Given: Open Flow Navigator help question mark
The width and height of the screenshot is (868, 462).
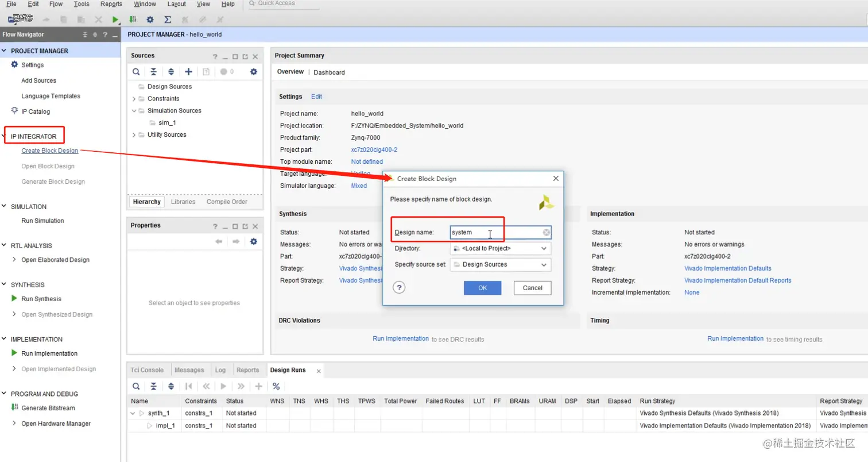Looking at the screenshot, I should coord(104,34).
